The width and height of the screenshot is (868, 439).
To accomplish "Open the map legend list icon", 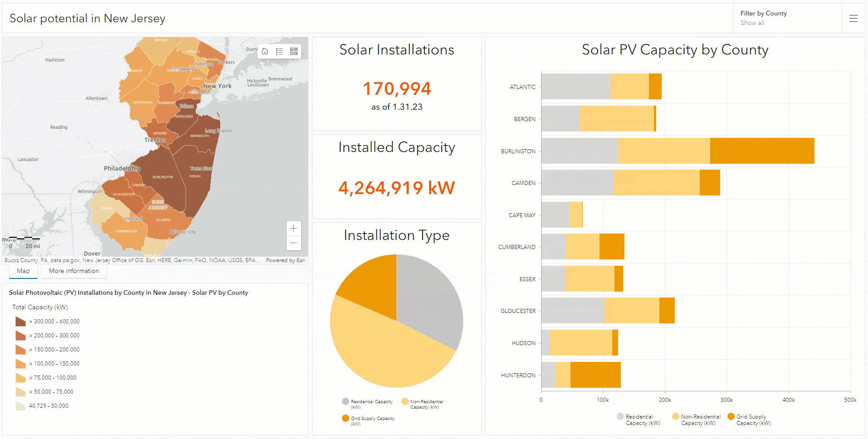I will (x=279, y=51).
